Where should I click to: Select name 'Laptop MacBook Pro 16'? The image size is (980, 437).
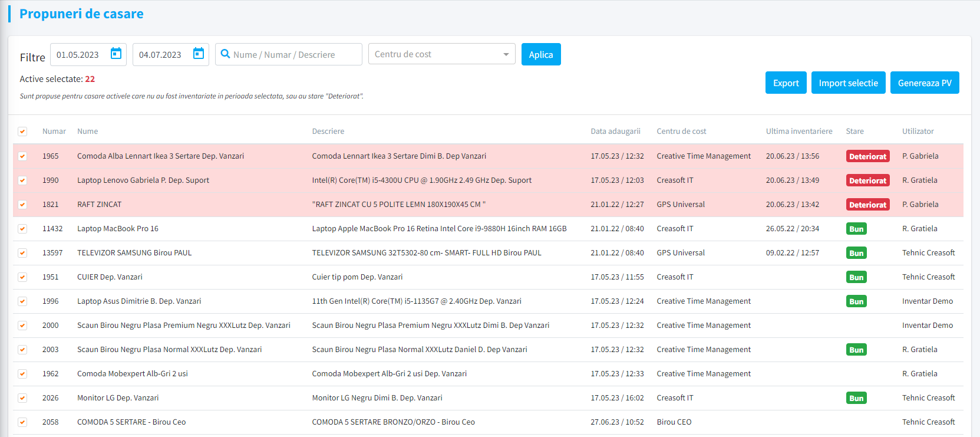click(x=118, y=229)
